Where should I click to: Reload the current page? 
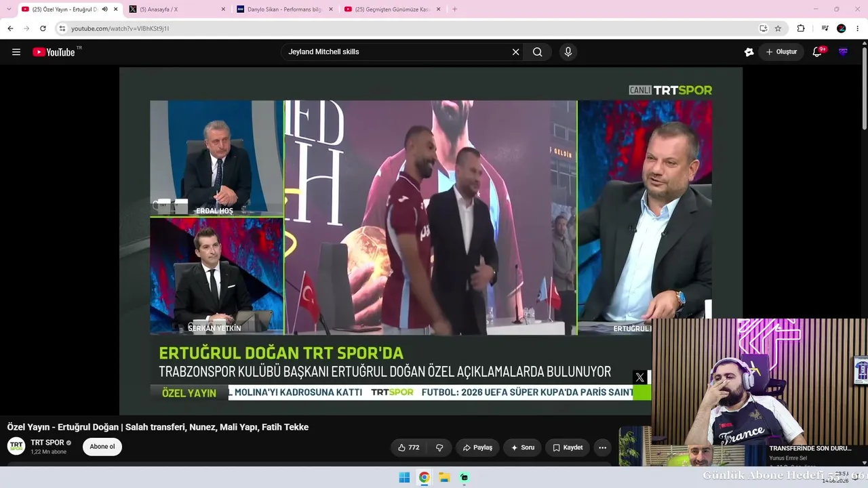click(x=43, y=28)
